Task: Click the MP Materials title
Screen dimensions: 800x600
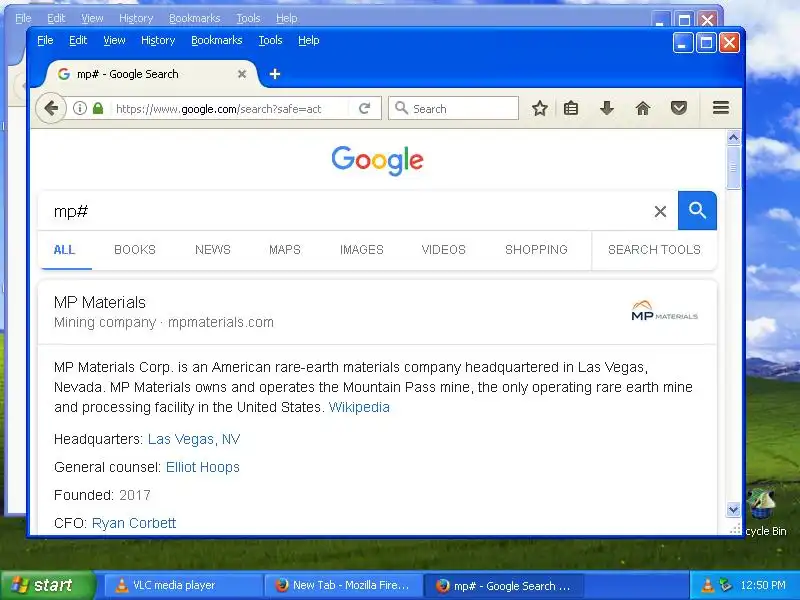Action: click(x=100, y=303)
